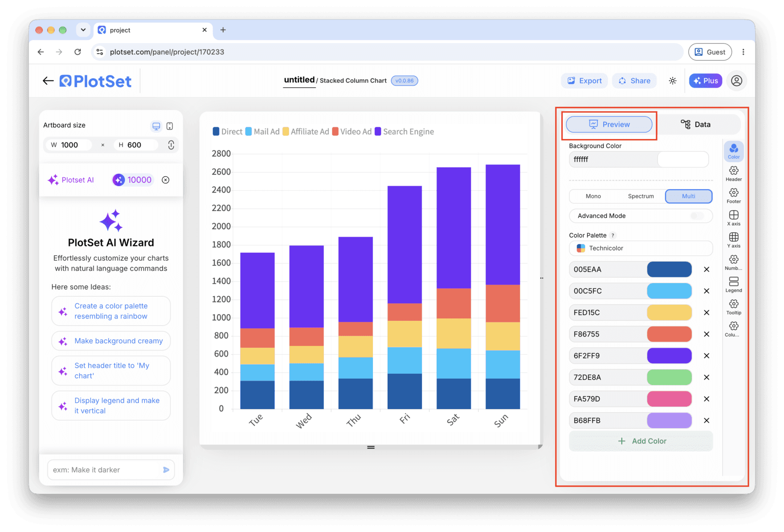The height and width of the screenshot is (532, 784).
Task: Click the back arrow beside PlotSet logo
Action: pyautogui.click(x=48, y=81)
